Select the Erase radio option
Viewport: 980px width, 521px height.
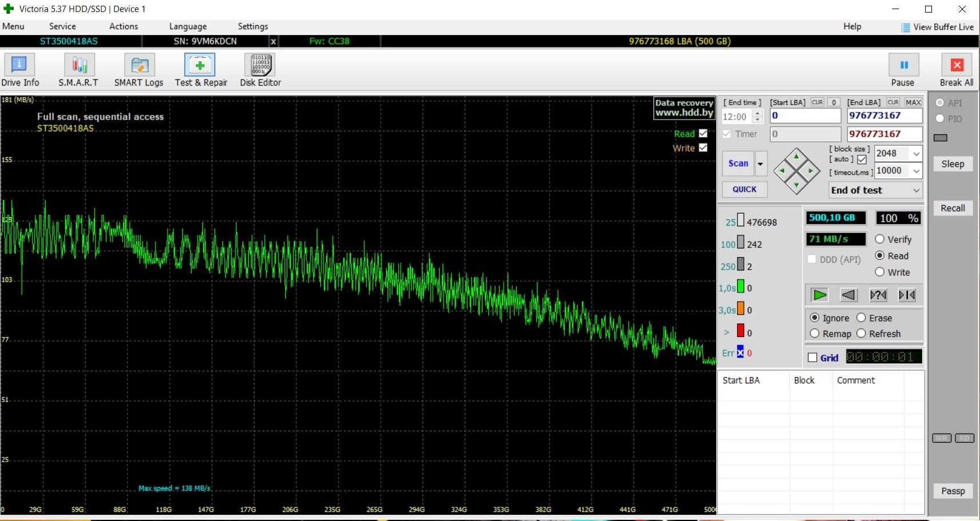(861, 318)
